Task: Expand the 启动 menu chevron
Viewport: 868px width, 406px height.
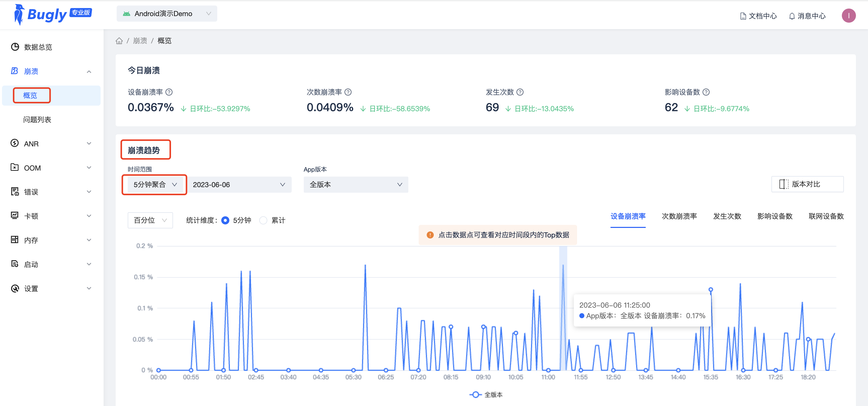Action: [89, 264]
